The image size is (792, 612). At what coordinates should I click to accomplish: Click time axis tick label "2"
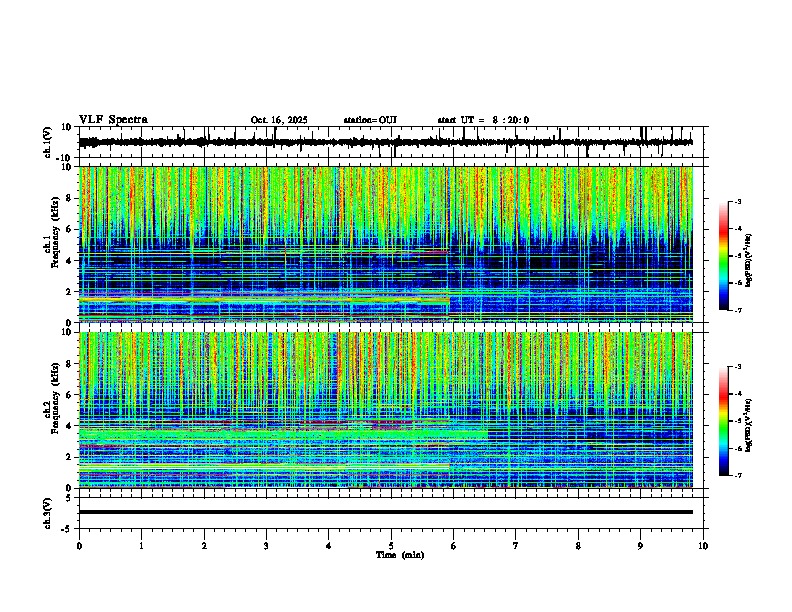point(204,546)
